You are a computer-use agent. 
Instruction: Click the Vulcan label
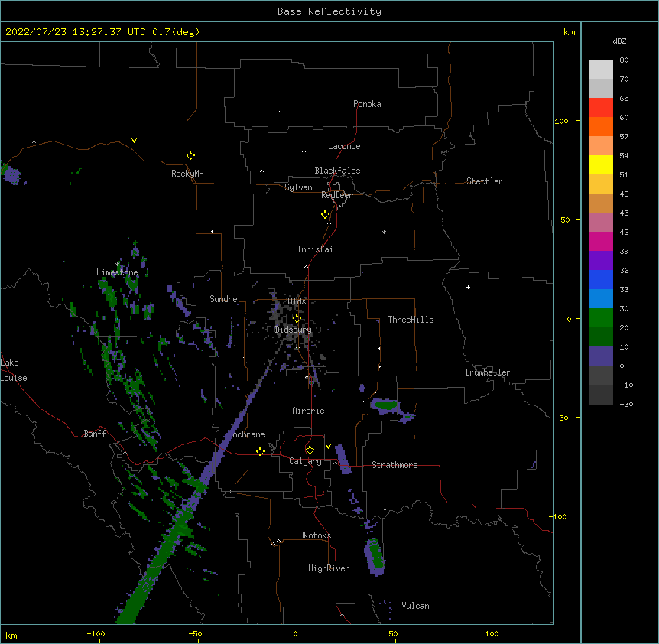click(415, 606)
